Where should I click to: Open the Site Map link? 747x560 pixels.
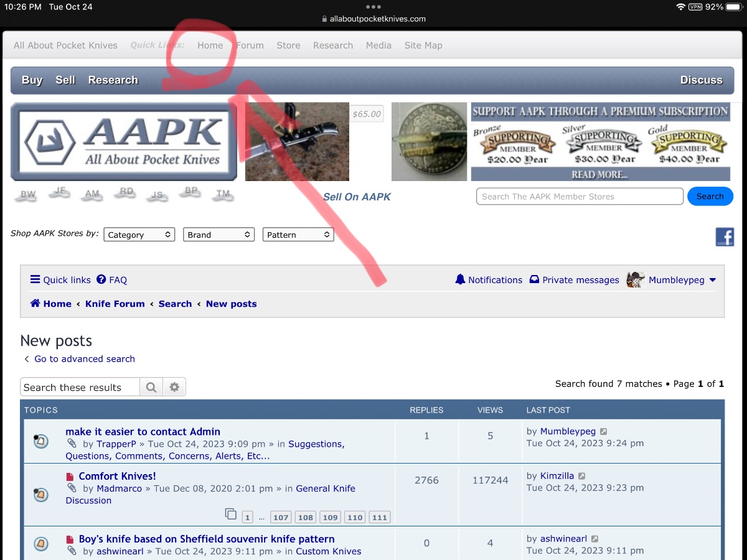[x=423, y=45]
